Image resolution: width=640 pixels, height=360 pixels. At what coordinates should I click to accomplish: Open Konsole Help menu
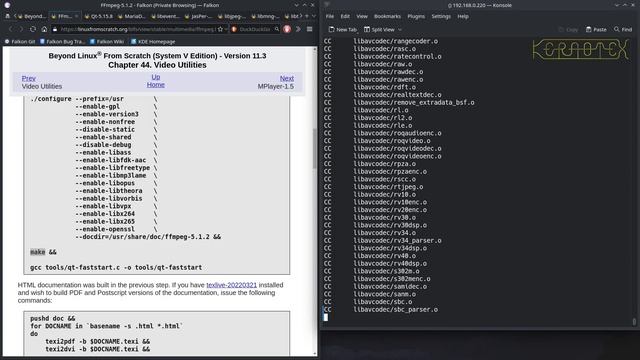coord(463,16)
